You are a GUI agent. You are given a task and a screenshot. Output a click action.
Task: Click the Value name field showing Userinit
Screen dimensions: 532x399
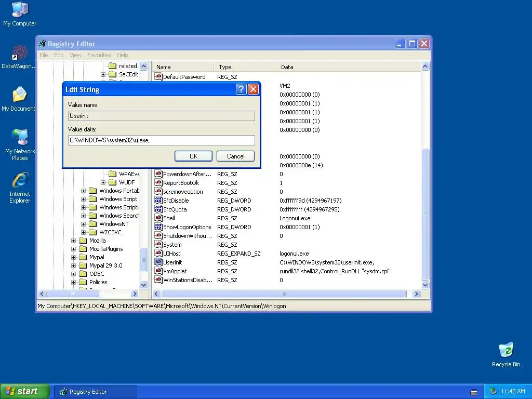162,116
